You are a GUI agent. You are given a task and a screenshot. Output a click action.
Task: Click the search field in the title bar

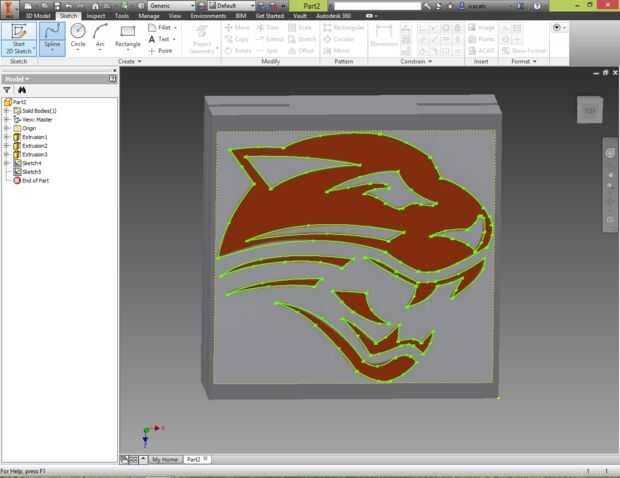(x=378, y=6)
